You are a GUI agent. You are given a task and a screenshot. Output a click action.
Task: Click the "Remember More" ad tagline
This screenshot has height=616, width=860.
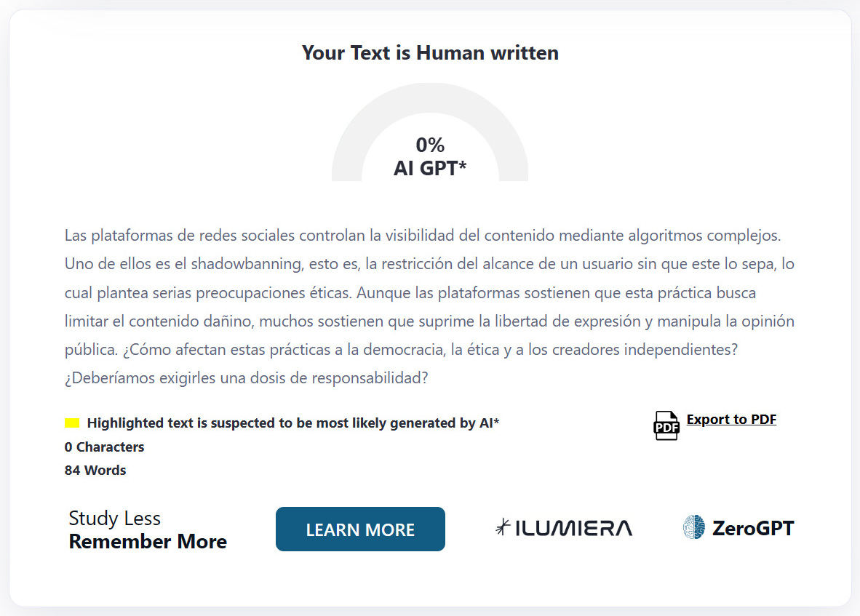tap(148, 542)
